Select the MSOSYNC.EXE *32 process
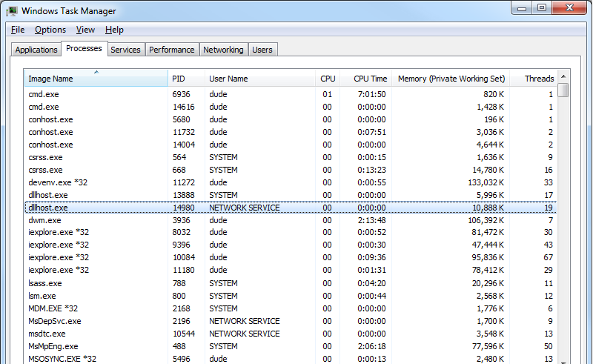Viewport: 593px width, 364px height. point(291,358)
